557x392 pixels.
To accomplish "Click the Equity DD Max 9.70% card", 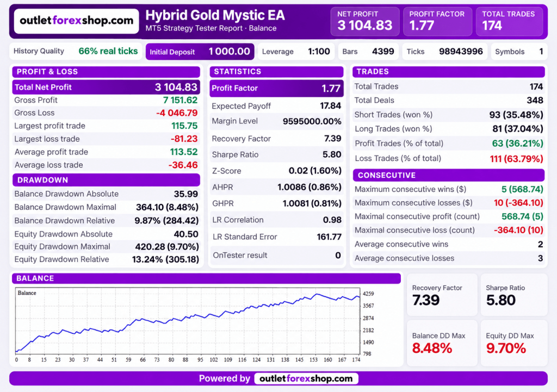I will [x=514, y=343].
